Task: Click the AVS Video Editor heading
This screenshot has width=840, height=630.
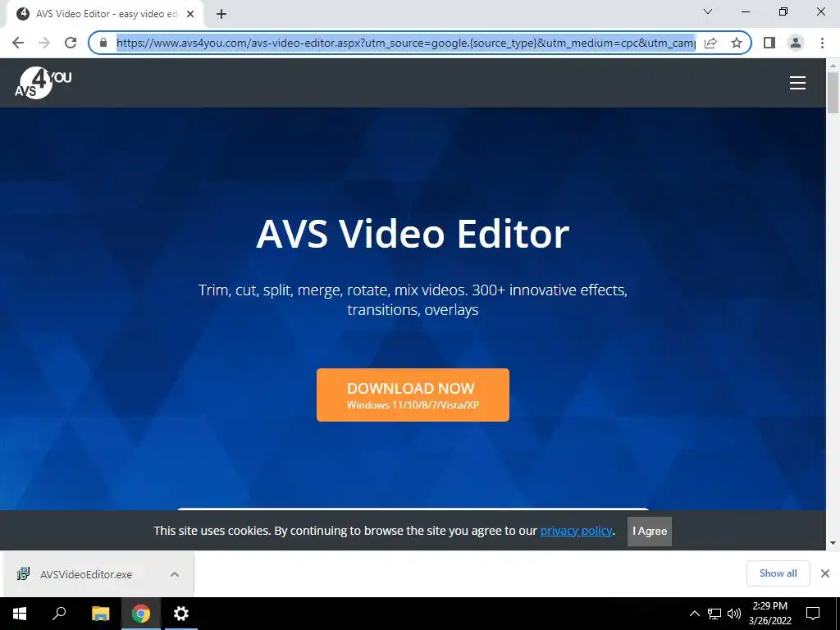Action: (413, 234)
